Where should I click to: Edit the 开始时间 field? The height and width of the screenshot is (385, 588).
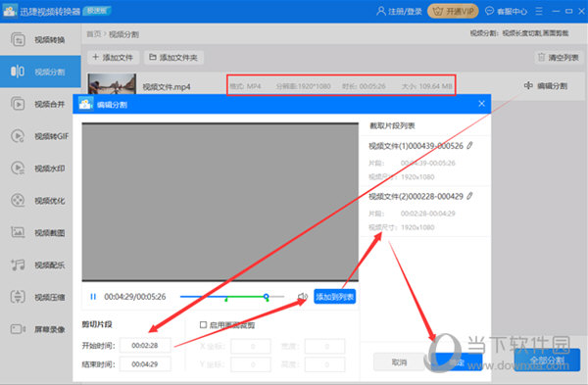[145, 345]
